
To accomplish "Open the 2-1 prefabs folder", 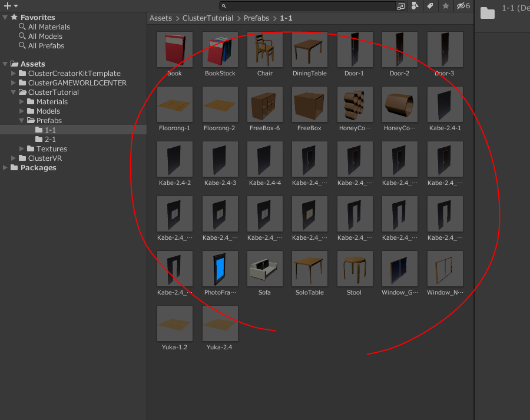I will click(x=50, y=140).
